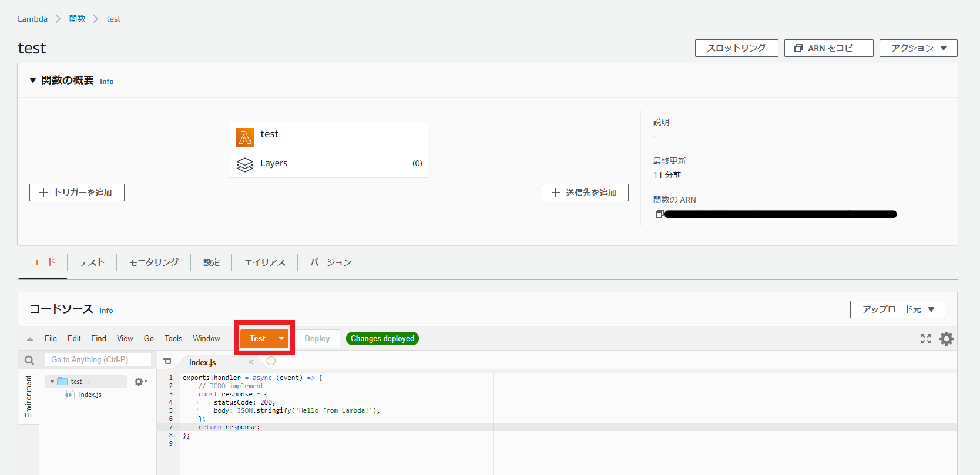Open the Window menu in the editor

207,339
